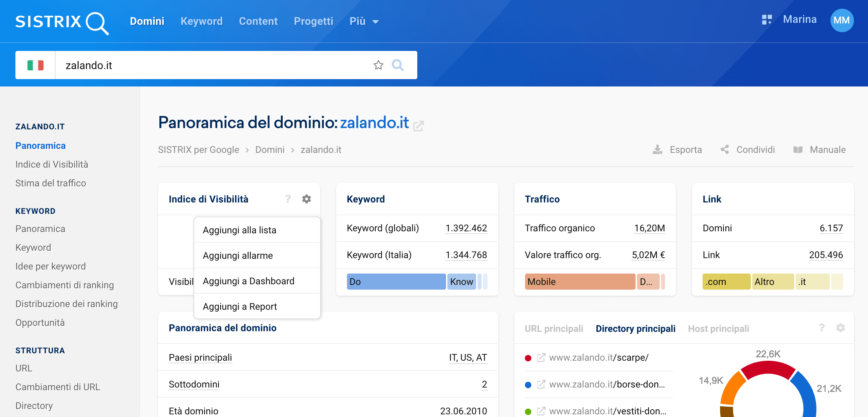The height and width of the screenshot is (417, 868).
Task: Go to Domini breadcrumb
Action: click(270, 150)
